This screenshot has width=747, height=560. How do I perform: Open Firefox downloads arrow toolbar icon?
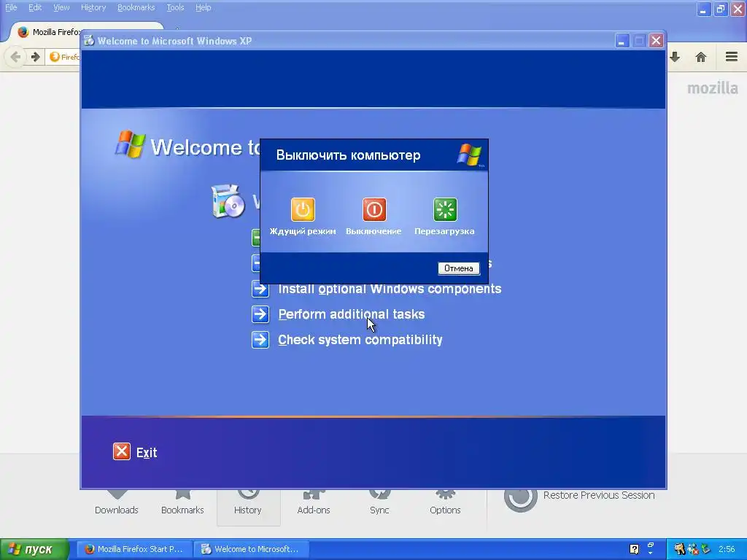click(675, 57)
